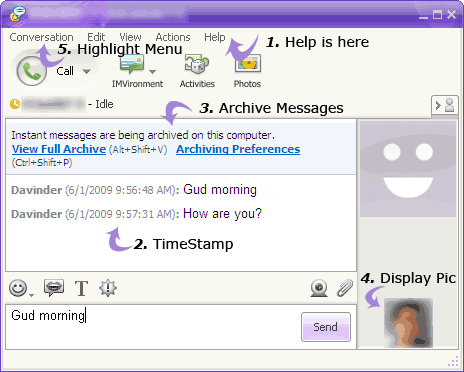
Task: Click the green phone Call icon
Action: coord(32,71)
